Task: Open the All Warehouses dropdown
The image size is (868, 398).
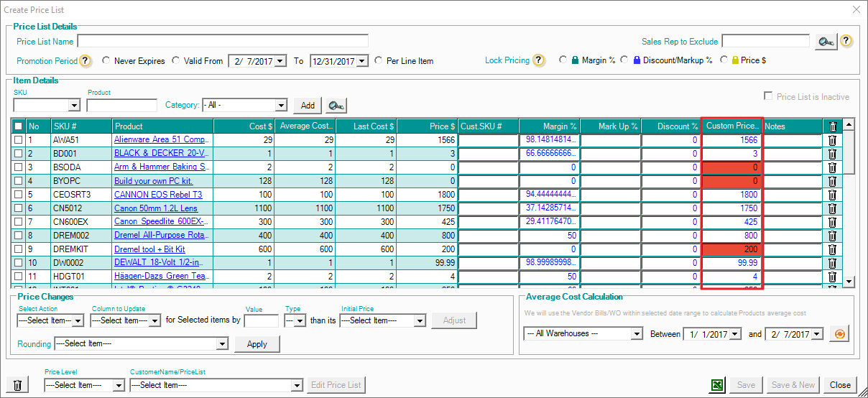Action: click(x=636, y=334)
